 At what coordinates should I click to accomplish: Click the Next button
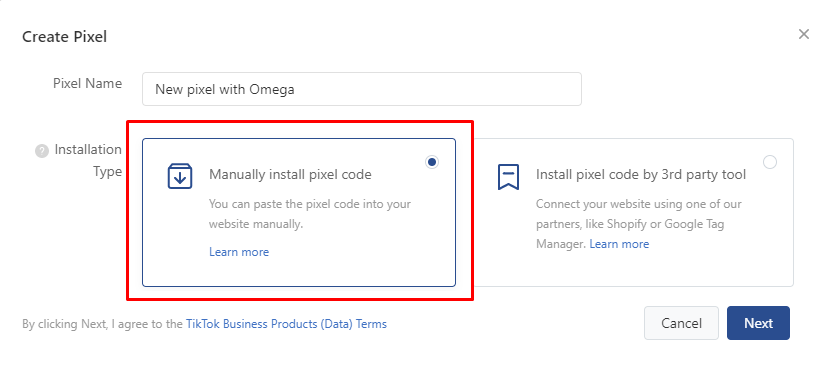click(x=758, y=323)
